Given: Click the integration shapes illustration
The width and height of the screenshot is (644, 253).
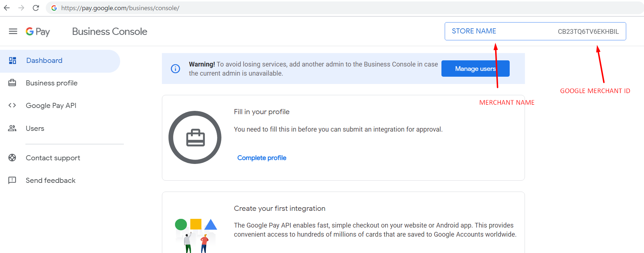Looking at the screenshot, I should (196, 236).
